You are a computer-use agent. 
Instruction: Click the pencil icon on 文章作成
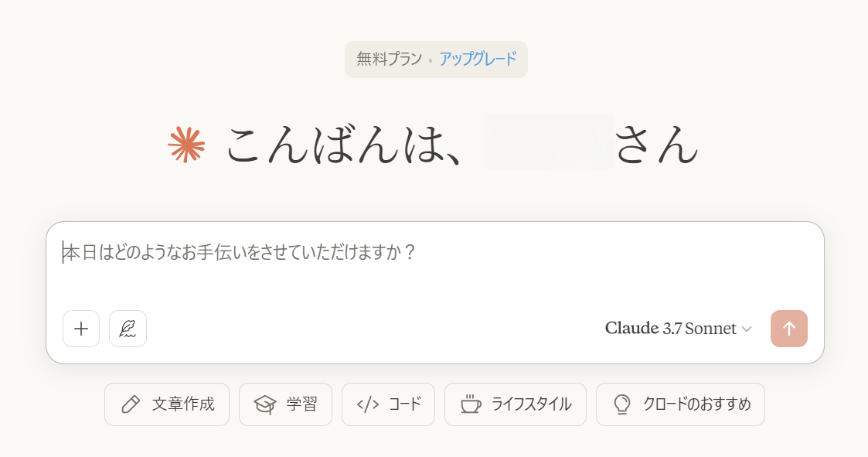pos(131,404)
